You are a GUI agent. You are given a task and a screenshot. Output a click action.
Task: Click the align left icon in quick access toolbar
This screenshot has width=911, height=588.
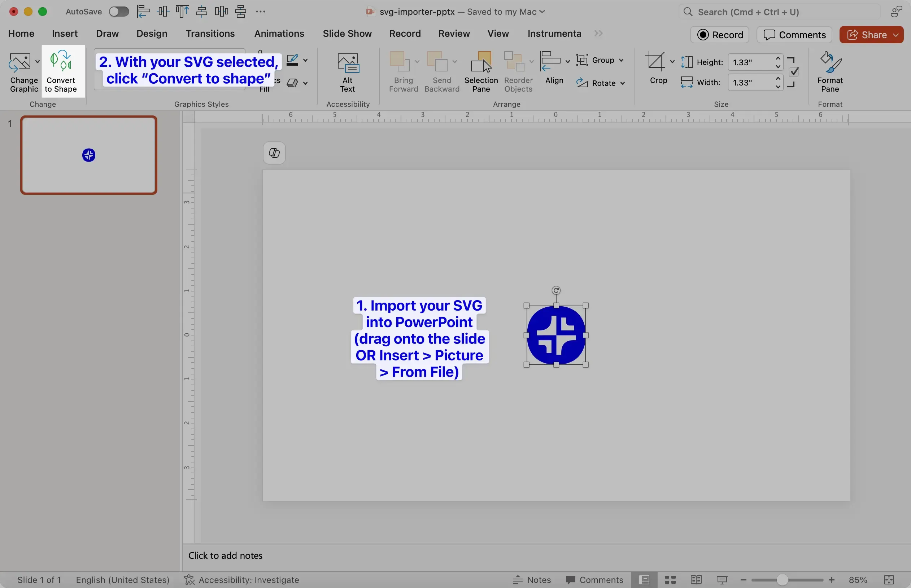pos(144,11)
